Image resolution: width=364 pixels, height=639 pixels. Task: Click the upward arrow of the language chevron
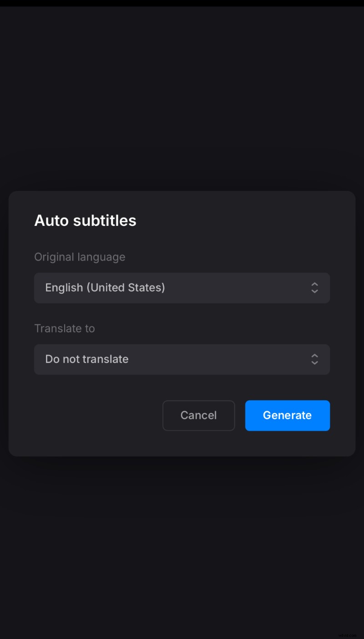[314, 285]
